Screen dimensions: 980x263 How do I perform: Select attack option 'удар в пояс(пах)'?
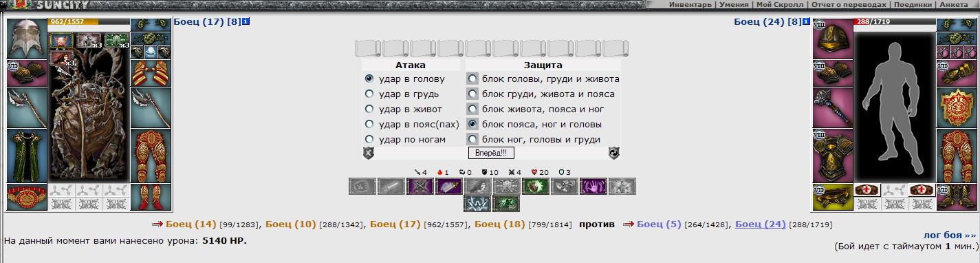click(x=369, y=125)
